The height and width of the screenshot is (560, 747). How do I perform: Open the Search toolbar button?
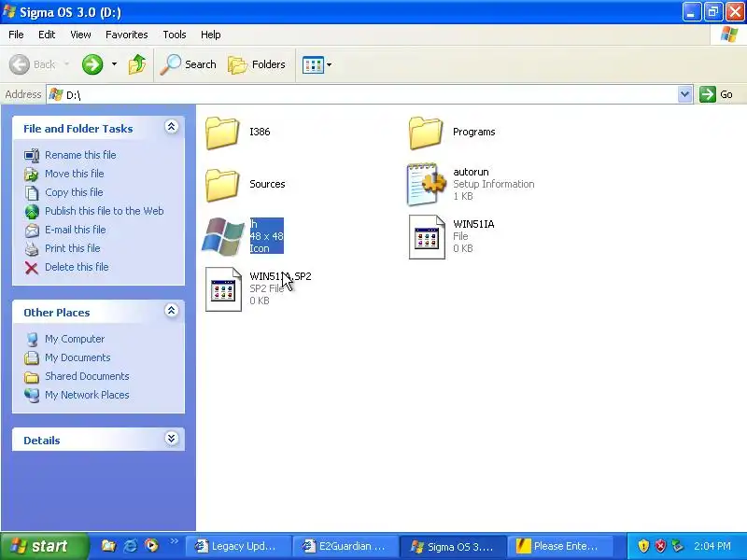point(189,64)
